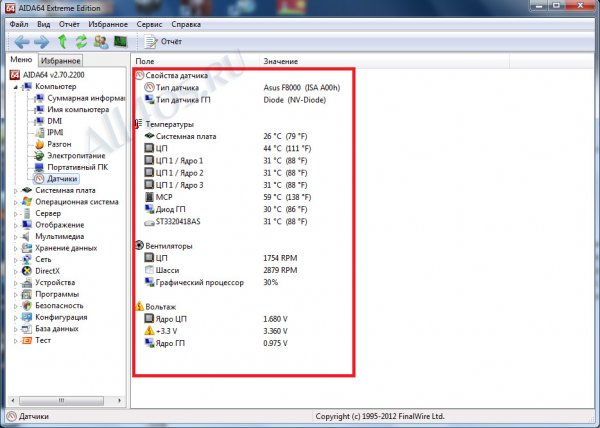The width and height of the screenshot is (600, 428).
Task: Select the ЦП 1 / Ядро 2 row
Action: point(226,173)
